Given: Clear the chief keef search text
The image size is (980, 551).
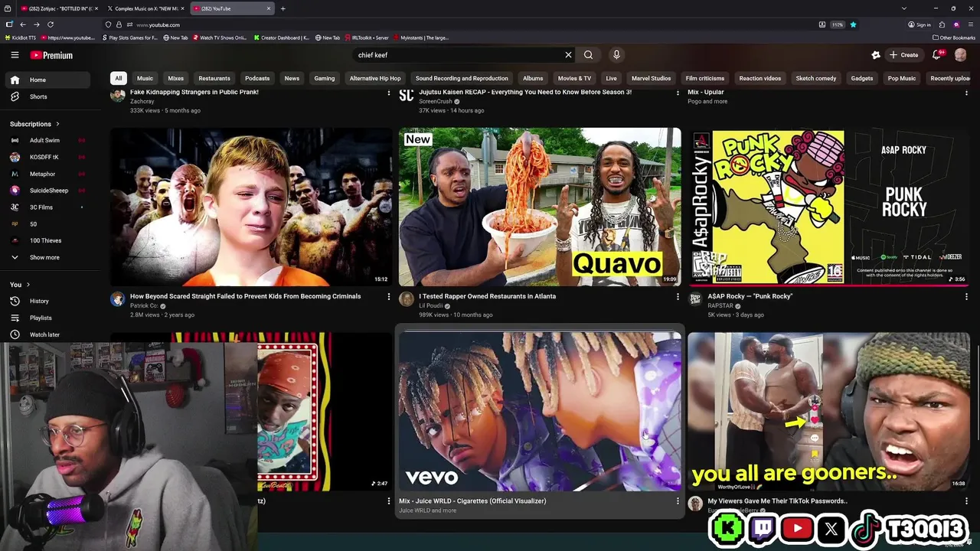Looking at the screenshot, I should tap(568, 55).
